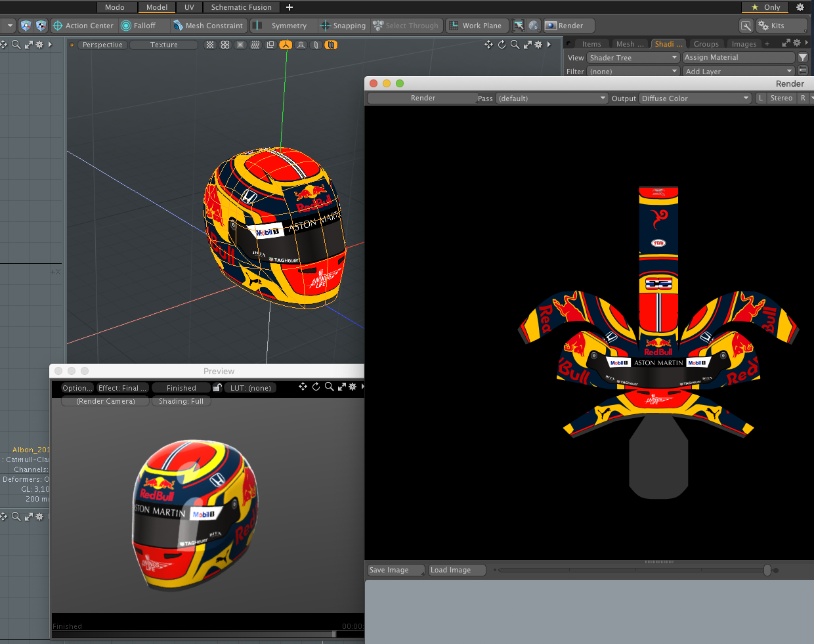This screenshot has height=644, width=814.
Task: Click first cube icon left of Action Center
Action: (26, 26)
